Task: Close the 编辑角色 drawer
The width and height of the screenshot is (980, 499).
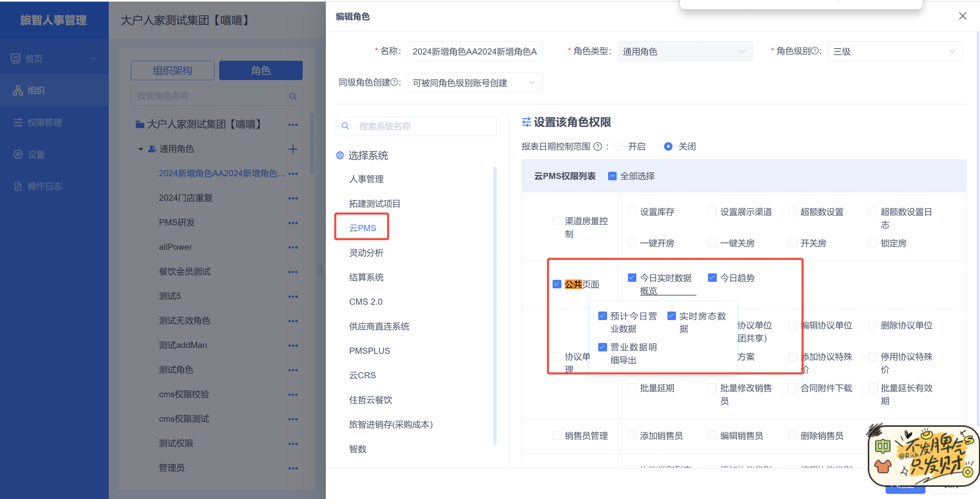Action: click(x=962, y=16)
